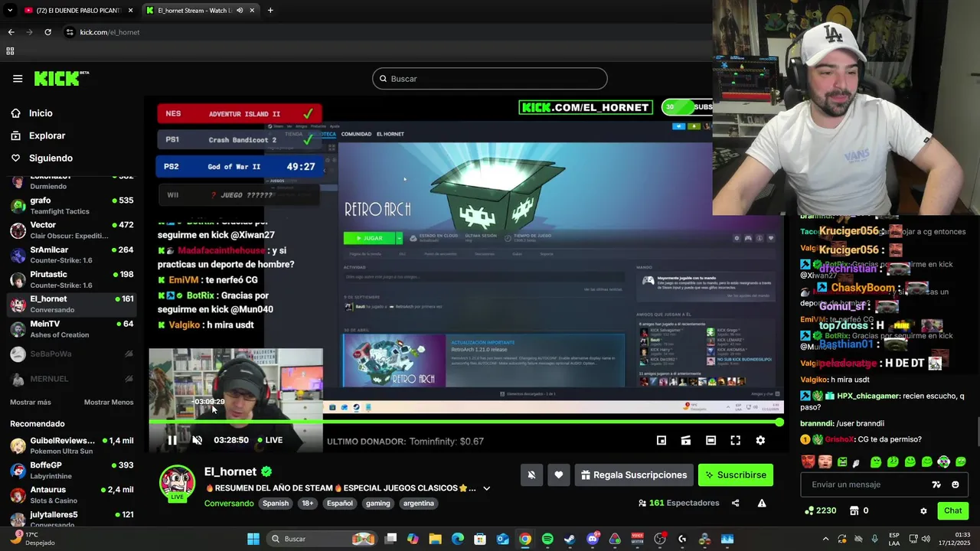Click the Buscar search field on Kick
Screen dimensions: 980x551
pos(490,78)
